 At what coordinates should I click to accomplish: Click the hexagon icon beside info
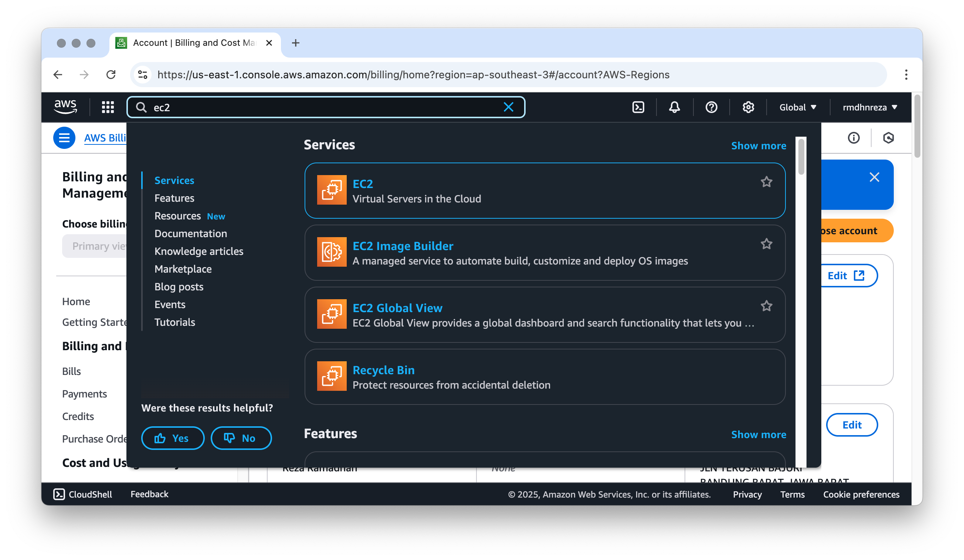click(888, 138)
